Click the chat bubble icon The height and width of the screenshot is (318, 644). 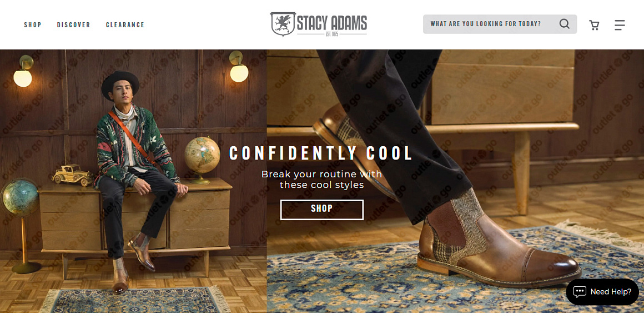[x=580, y=291]
